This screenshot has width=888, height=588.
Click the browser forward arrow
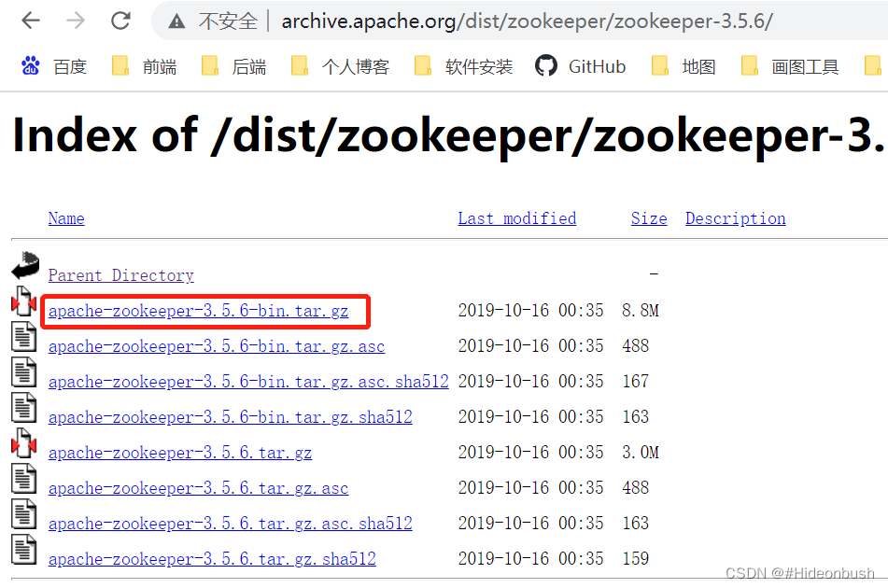pos(76,21)
